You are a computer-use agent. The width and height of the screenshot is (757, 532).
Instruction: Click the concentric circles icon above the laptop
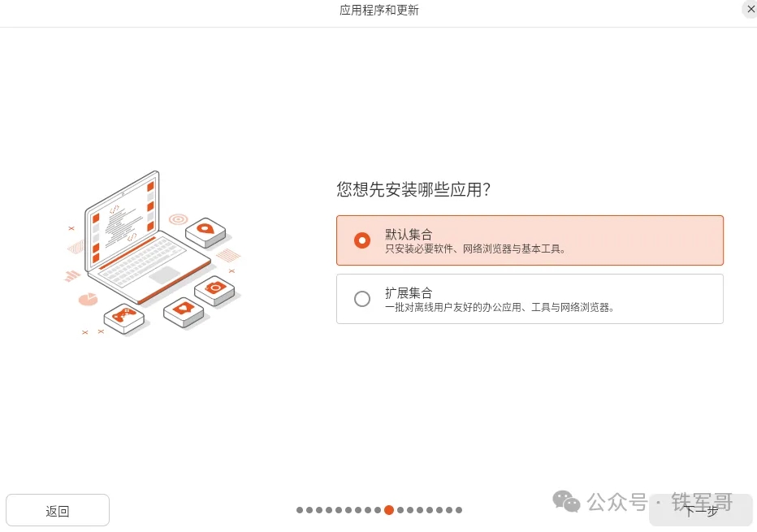tap(177, 218)
